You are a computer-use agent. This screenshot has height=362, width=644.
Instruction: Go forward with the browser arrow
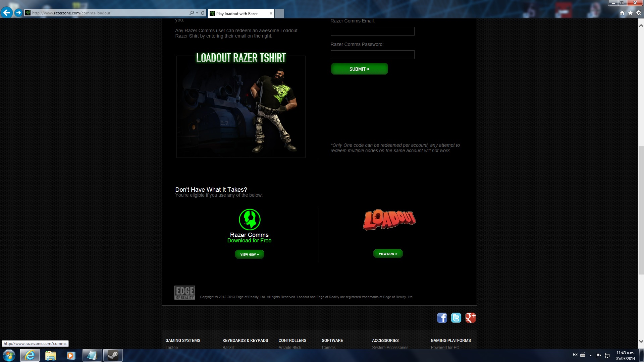pyautogui.click(x=18, y=13)
